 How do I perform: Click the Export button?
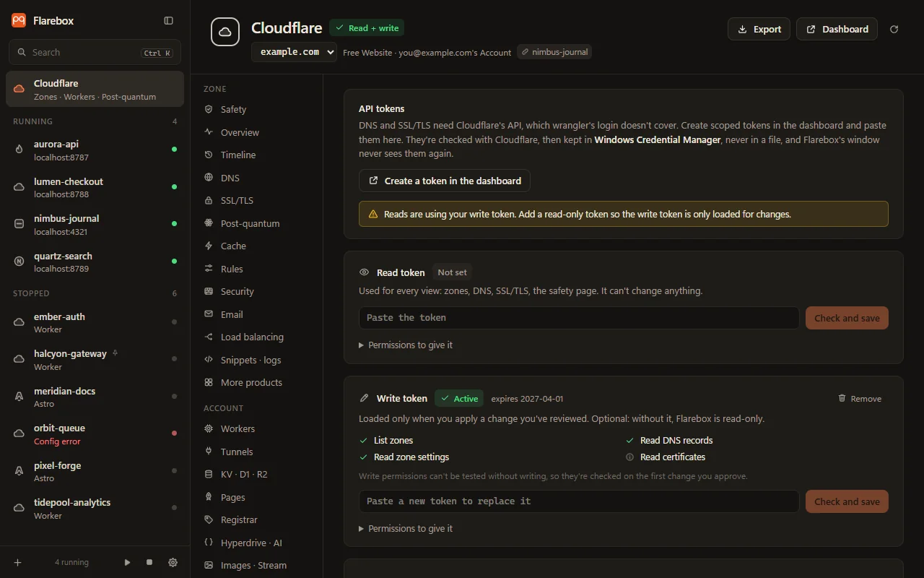click(759, 30)
